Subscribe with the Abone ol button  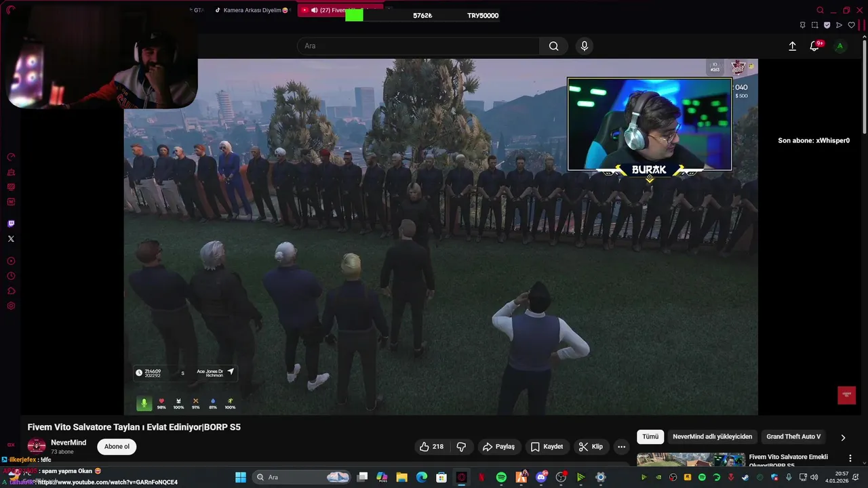tap(117, 447)
